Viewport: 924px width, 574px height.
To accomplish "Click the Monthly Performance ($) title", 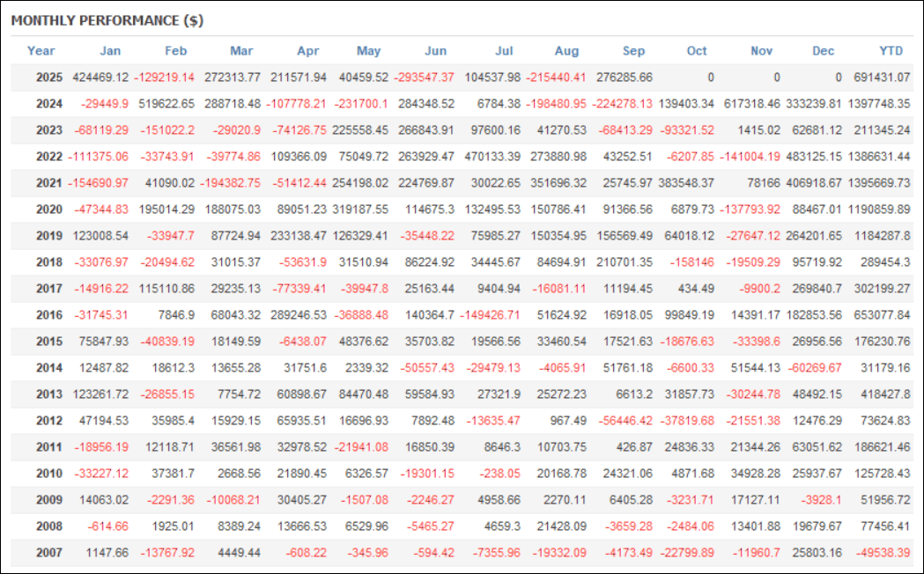I will [x=107, y=20].
